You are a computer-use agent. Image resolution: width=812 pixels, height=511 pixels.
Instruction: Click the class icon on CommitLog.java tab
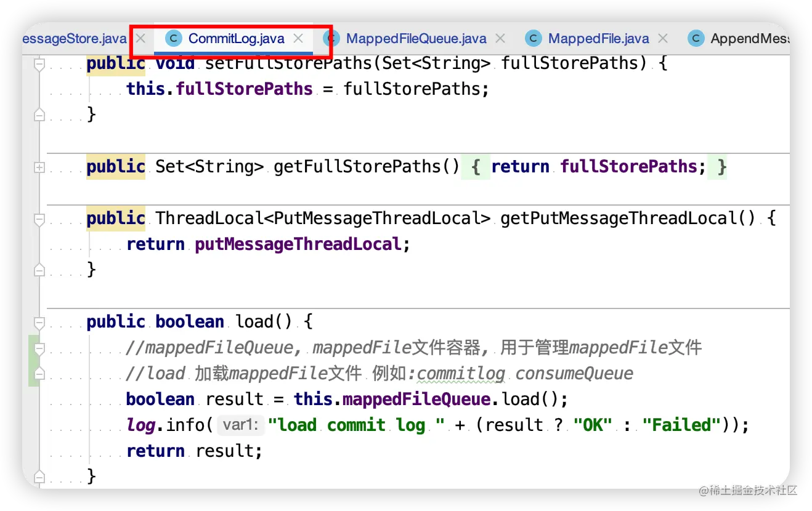coord(174,39)
